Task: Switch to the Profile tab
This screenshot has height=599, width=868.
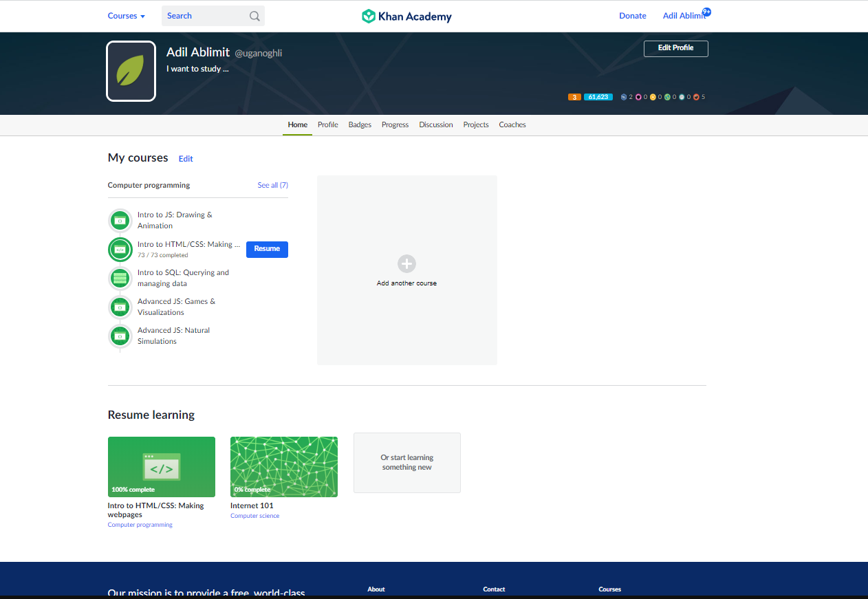Action: [x=328, y=124]
